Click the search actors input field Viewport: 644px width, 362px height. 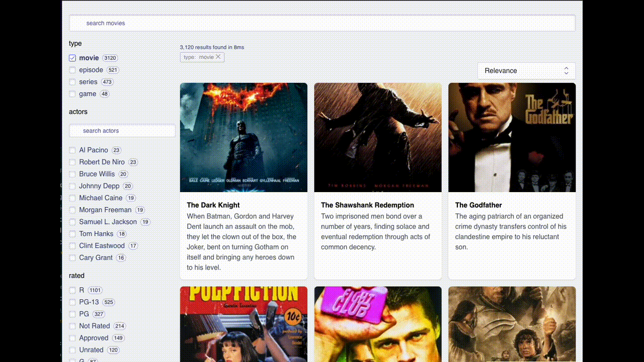tap(122, 131)
